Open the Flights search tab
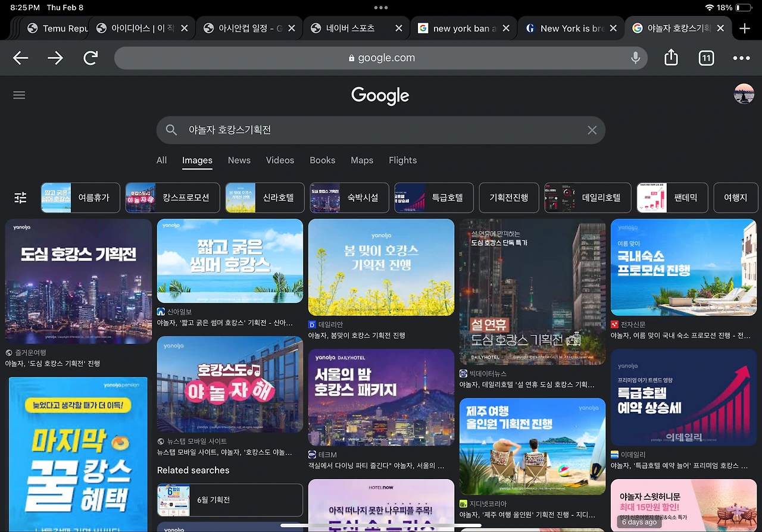The height and width of the screenshot is (532, 762). (402, 160)
